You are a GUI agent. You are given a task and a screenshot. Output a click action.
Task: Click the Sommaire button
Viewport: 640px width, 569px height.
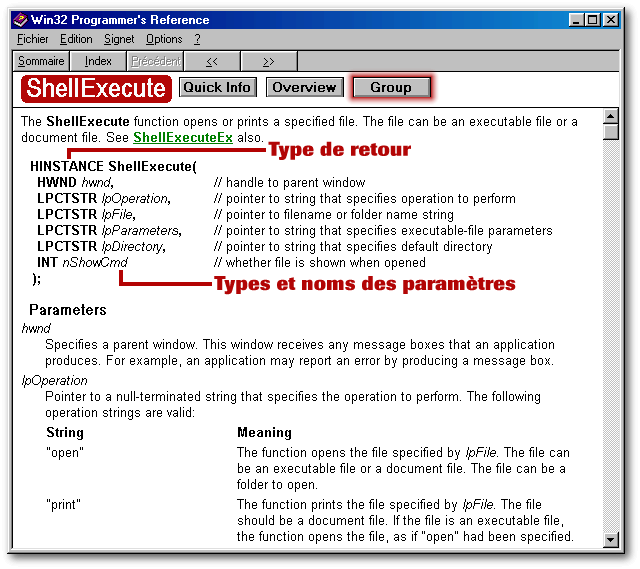(41, 61)
